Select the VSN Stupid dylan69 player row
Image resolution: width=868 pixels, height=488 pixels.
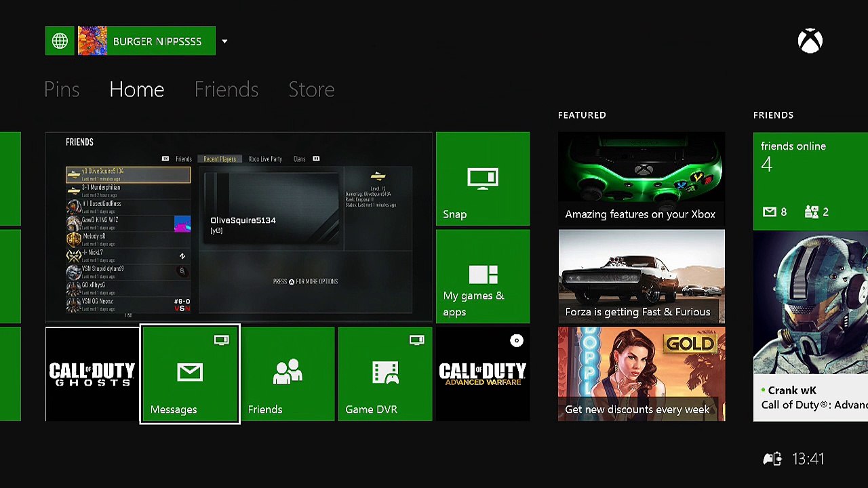pos(128,272)
